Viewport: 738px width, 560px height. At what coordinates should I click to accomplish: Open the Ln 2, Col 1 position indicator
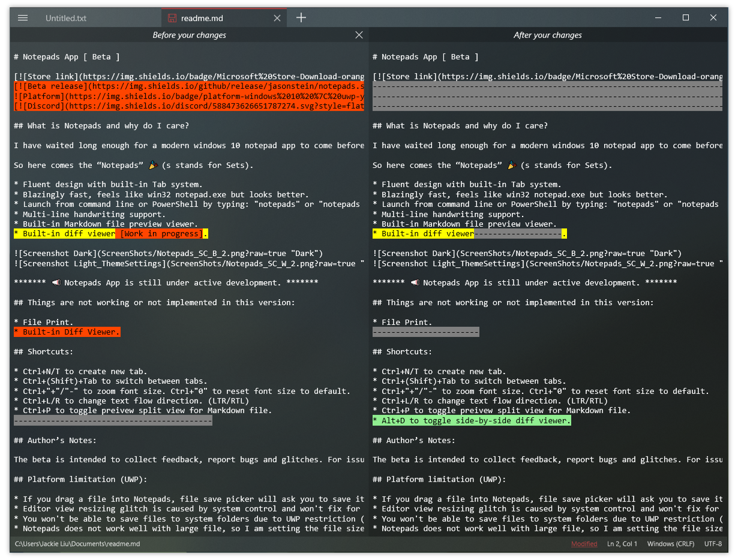(x=622, y=544)
